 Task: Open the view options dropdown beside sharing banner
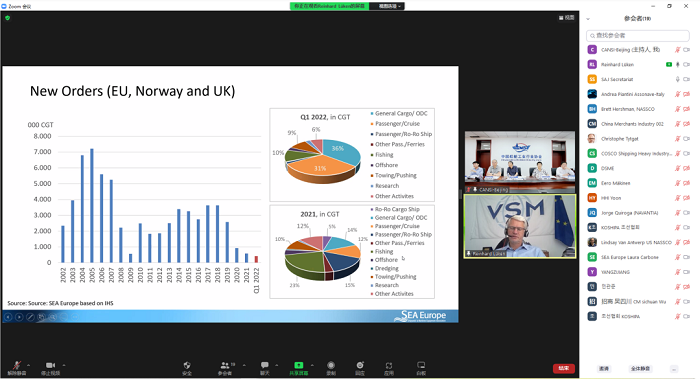pos(390,6)
